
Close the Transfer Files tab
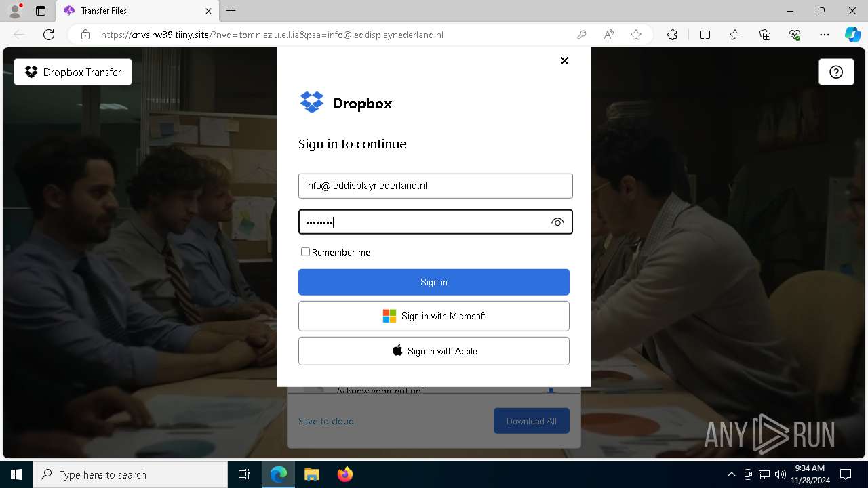pos(209,11)
